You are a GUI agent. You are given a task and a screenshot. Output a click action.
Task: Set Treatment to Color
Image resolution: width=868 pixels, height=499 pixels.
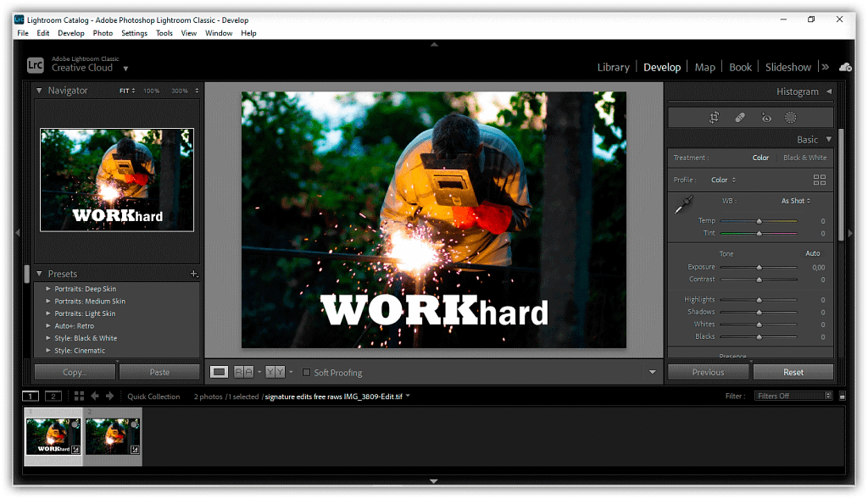760,158
